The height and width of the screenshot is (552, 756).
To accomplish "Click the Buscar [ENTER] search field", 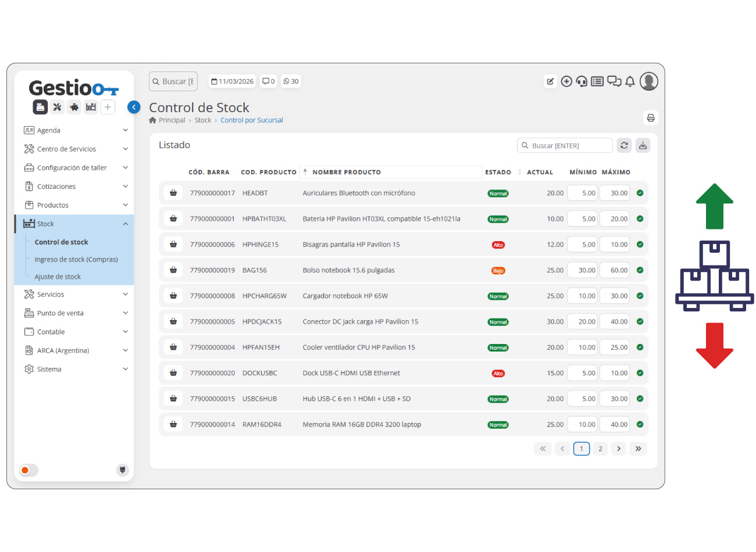I will click(x=565, y=145).
